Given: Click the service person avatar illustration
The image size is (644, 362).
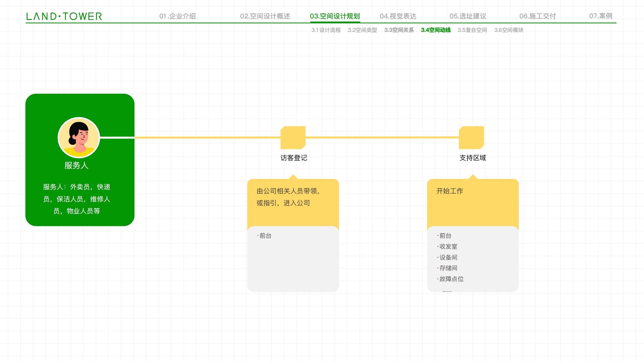Looking at the screenshot, I should point(79,138).
